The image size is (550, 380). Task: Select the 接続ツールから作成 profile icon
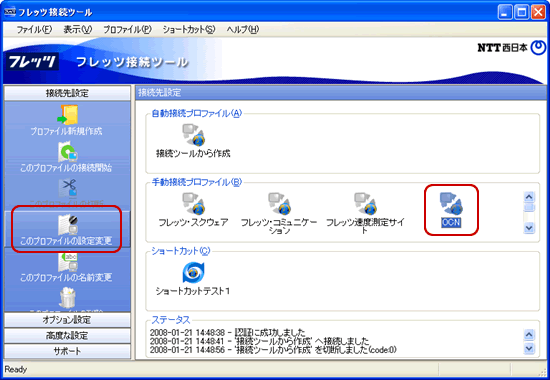pyautogui.click(x=193, y=135)
